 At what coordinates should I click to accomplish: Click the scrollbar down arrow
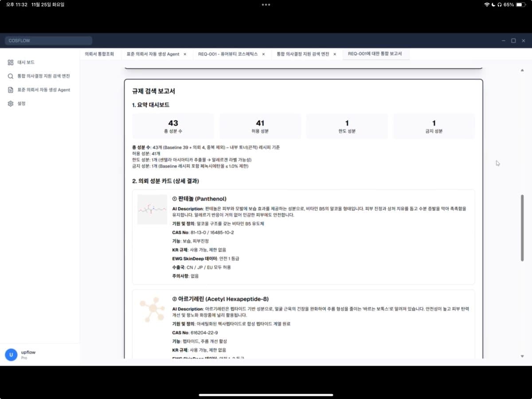(x=522, y=356)
